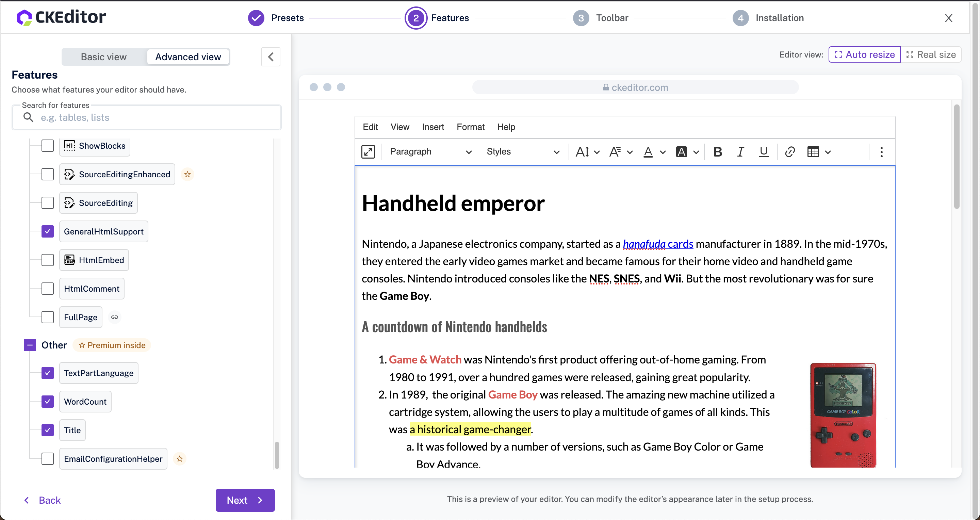Uncheck the GeneralHtmlSupport checkbox
The image size is (980, 520).
pyautogui.click(x=48, y=231)
